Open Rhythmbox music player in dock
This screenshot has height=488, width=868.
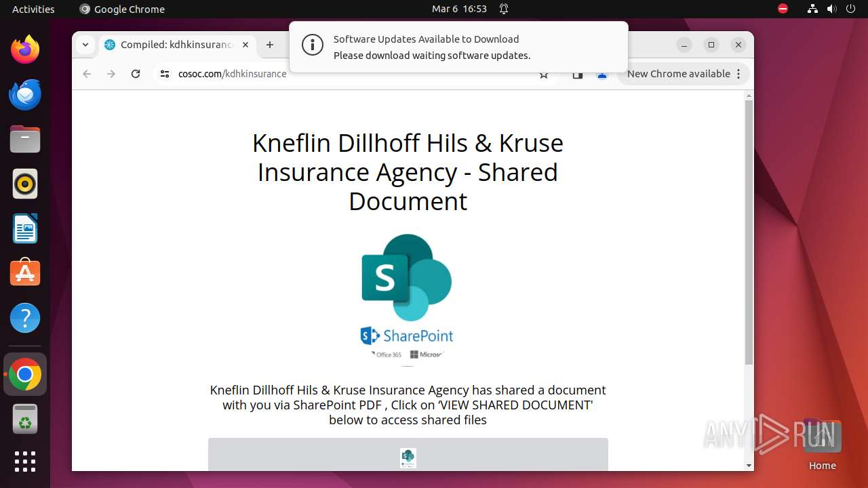pos(25,184)
